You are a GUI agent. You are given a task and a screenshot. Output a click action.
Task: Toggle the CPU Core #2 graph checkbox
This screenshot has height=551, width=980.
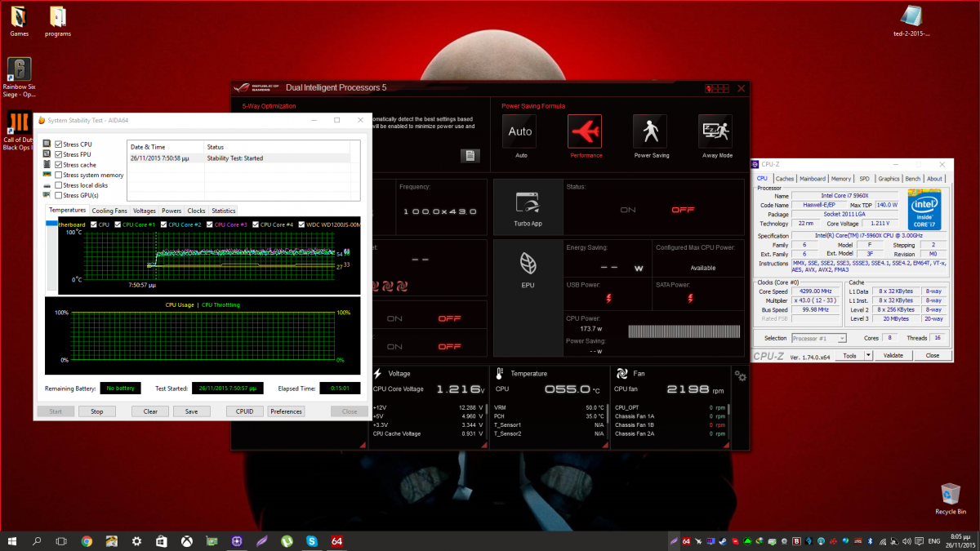tap(164, 224)
